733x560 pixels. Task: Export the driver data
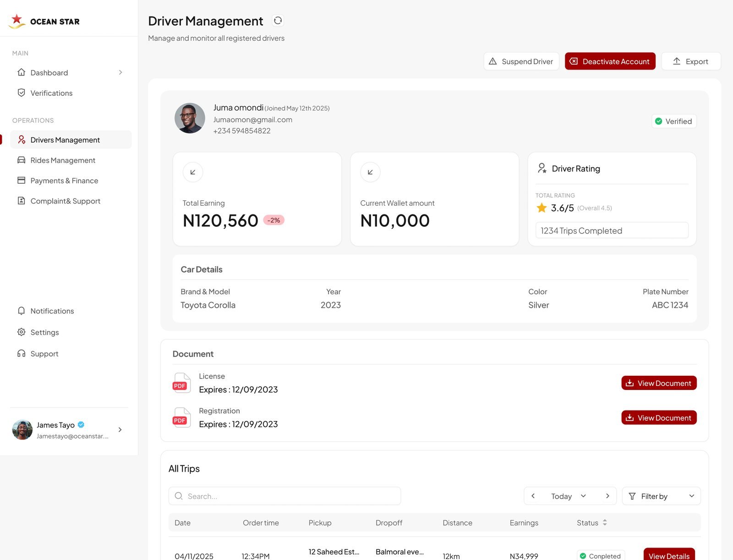(691, 61)
